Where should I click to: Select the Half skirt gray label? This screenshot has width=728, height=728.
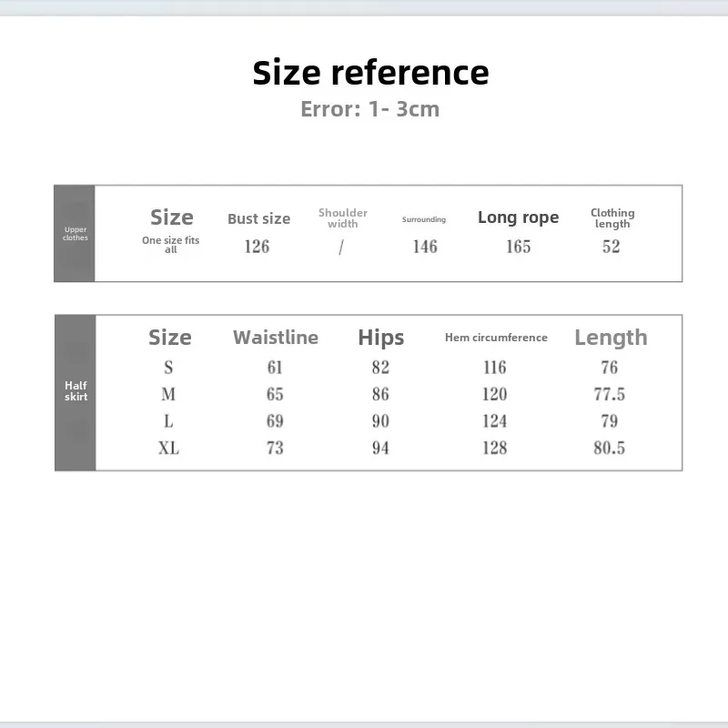[76, 392]
